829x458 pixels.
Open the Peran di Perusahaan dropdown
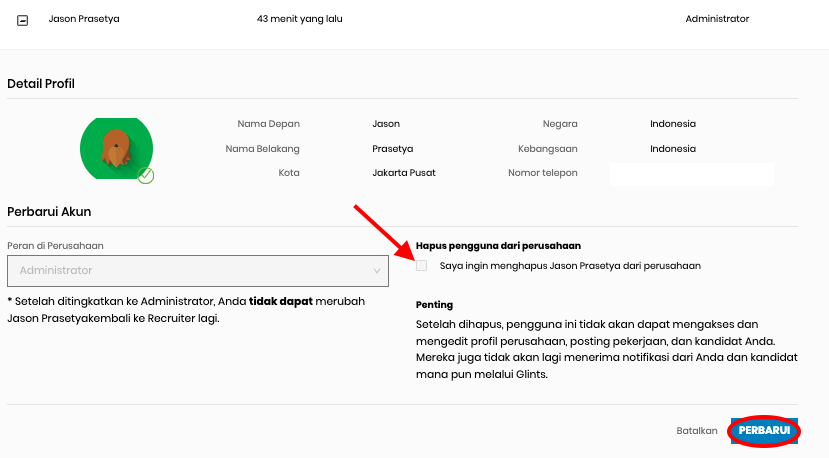[x=198, y=271]
